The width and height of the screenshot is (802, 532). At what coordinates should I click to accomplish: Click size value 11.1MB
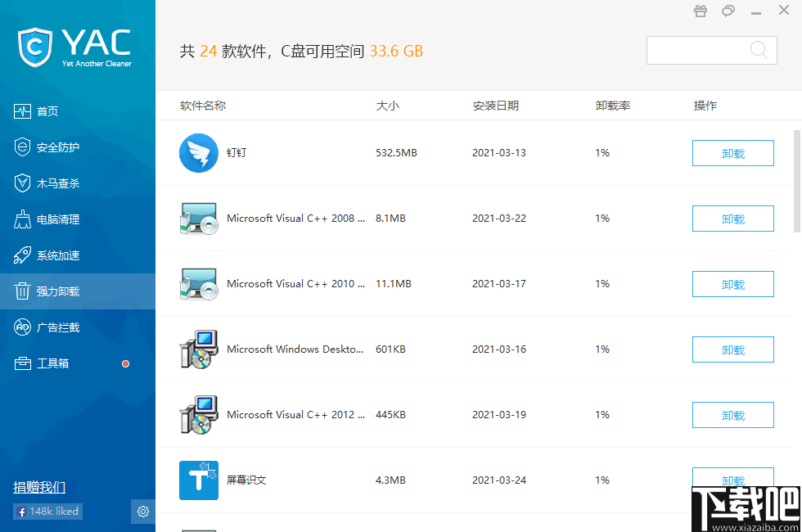pos(394,284)
